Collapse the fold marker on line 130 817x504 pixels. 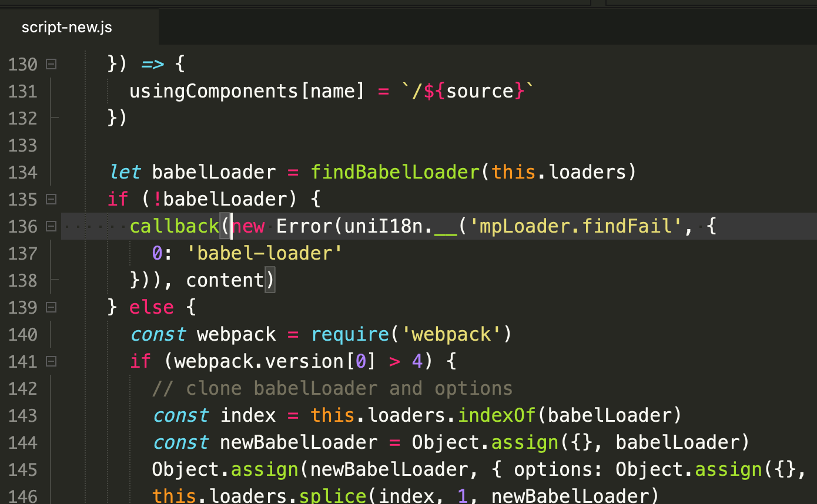(x=51, y=64)
